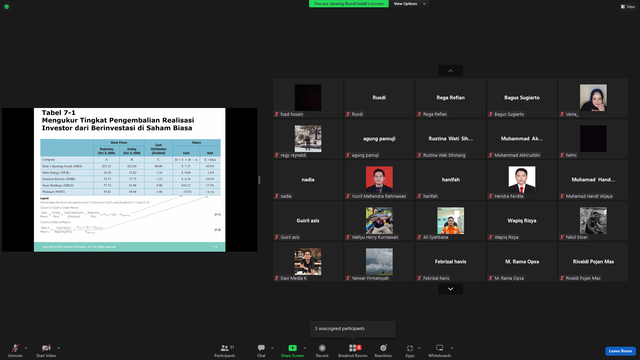Image resolution: width=640 pixels, height=360 pixels.
Task: Expand share options arrow next to Share Screen
Action: [x=305, y=348]
